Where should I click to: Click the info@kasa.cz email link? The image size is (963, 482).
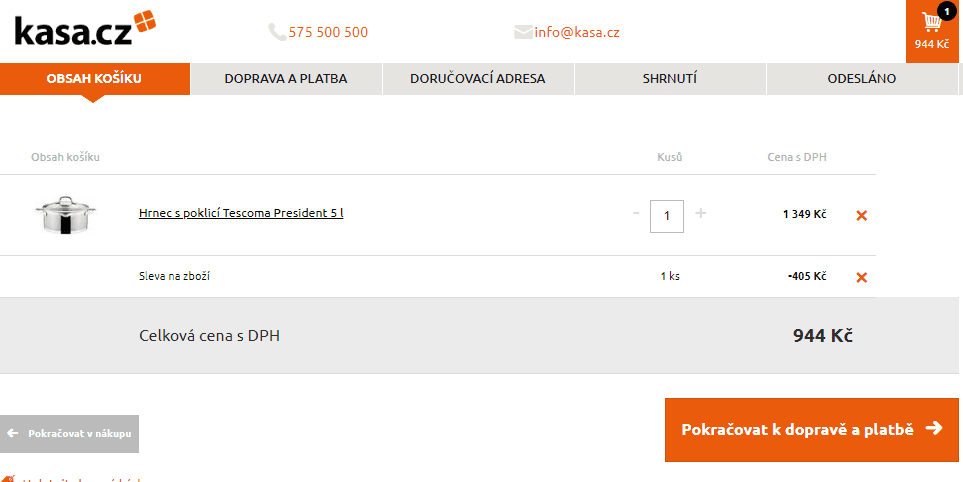[x=577, y=32]
